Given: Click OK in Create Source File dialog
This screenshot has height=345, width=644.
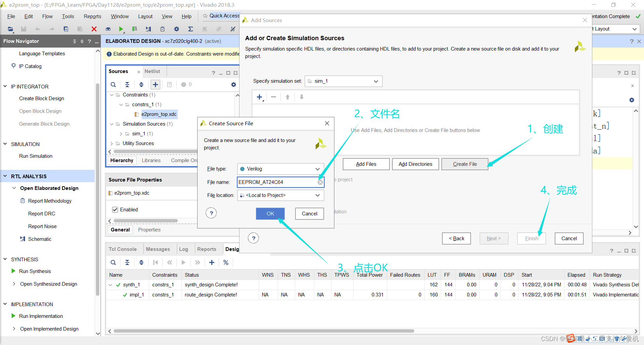Looking at the screenshot, I should [x=270, y=214].
